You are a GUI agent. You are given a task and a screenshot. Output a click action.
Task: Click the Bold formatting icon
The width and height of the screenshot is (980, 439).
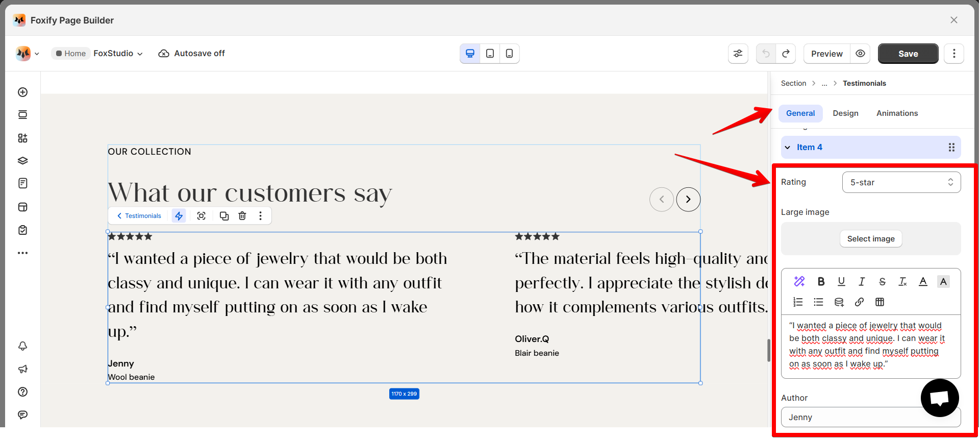tap(821, 282)
